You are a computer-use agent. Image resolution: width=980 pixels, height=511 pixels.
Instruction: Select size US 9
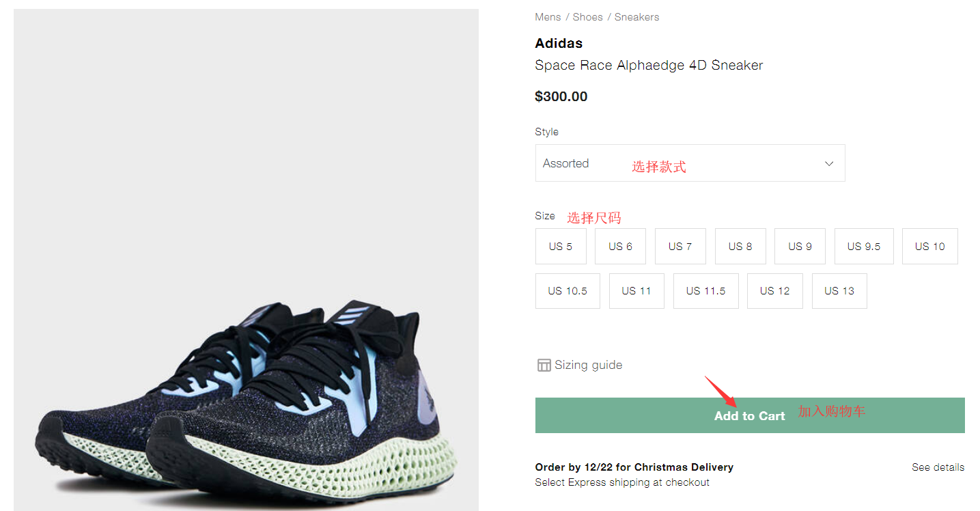(800, 247)
